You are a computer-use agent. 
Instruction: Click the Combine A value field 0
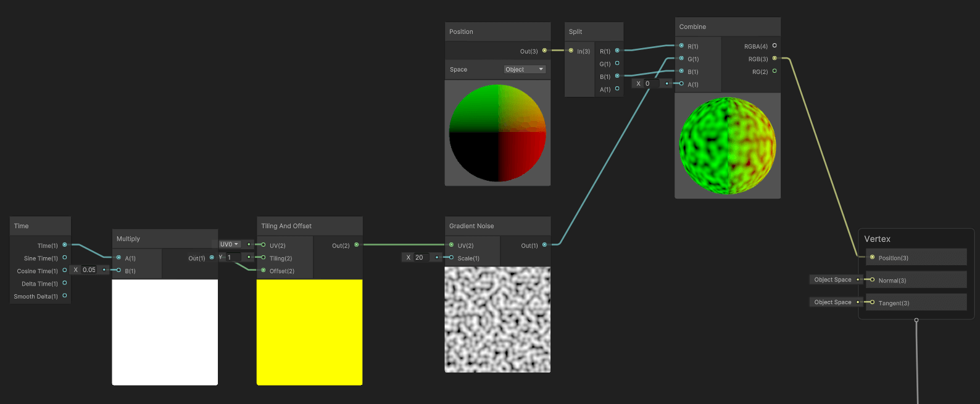click(651, 83)
